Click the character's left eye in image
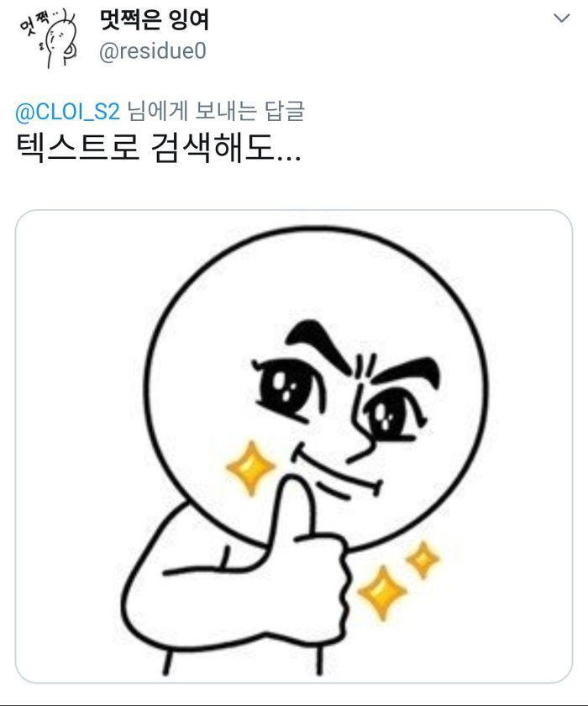 click(x=288, y=387)
